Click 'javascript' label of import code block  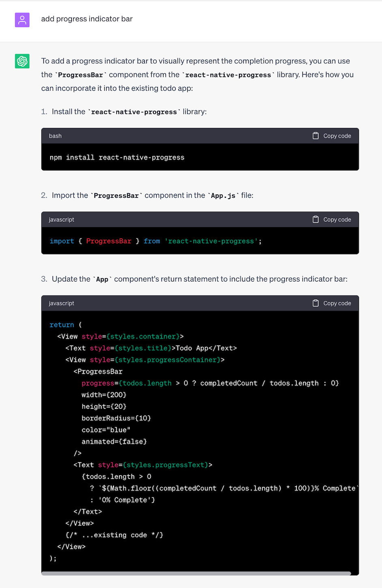click(x=61, y=219)
